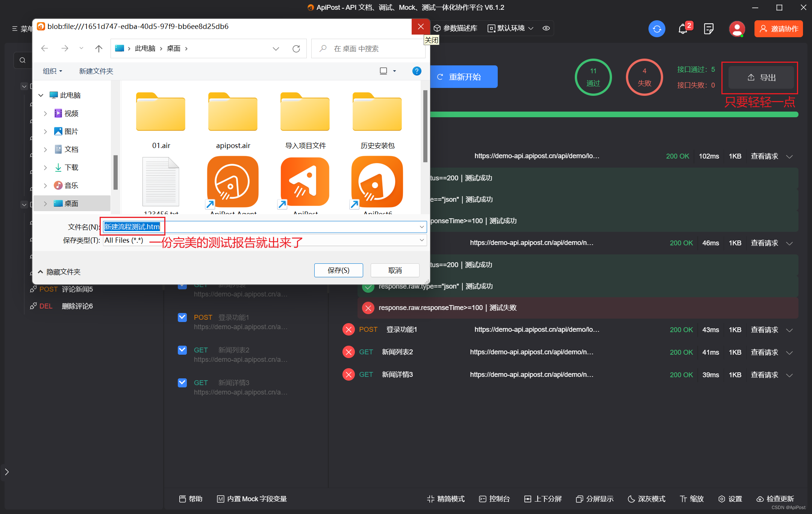Select the apipost.air folder
The height and width of the screenshot is (514, 812).
click(x=233, y=120)
